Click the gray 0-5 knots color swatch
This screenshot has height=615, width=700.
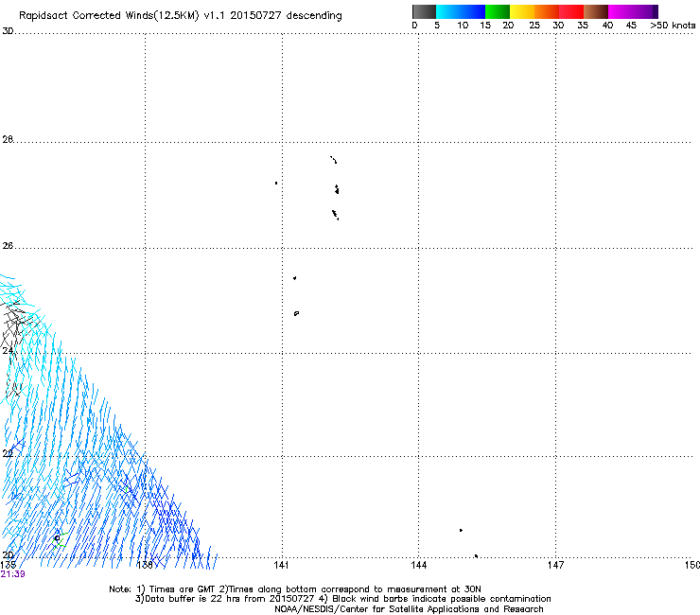point(424,11)
